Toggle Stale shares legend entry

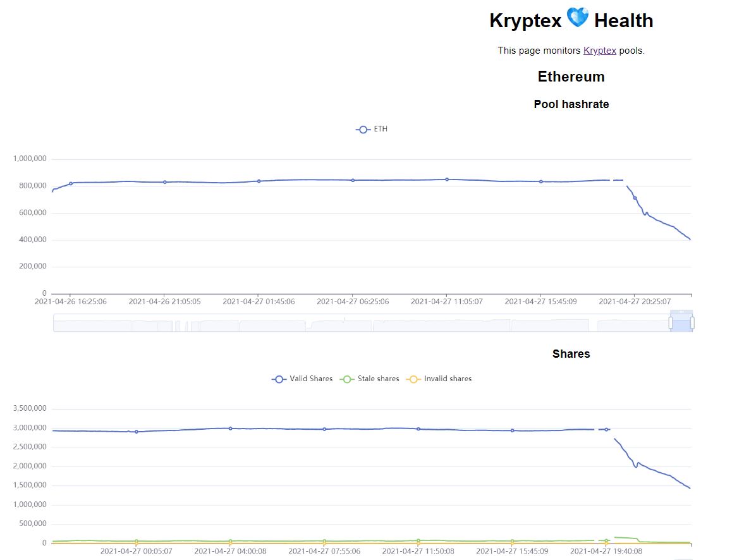pyautogui.click(x=370, y=379)
